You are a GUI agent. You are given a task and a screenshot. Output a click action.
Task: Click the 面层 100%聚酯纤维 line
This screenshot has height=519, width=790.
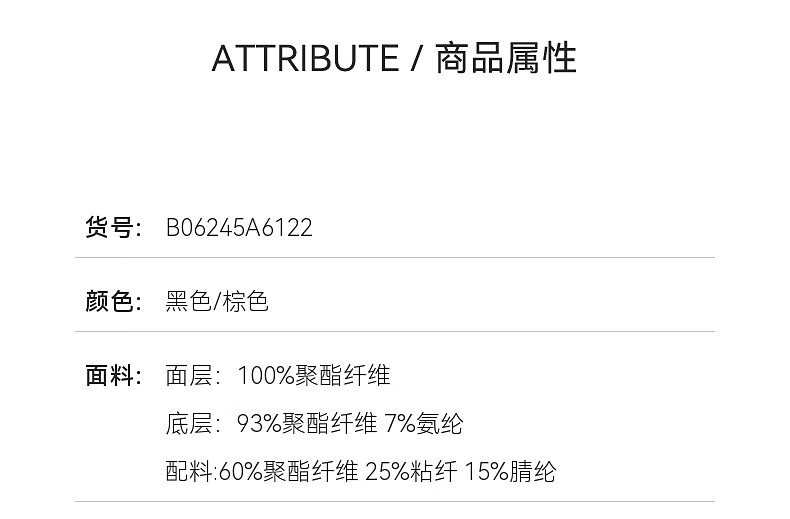tap(278, 375)
